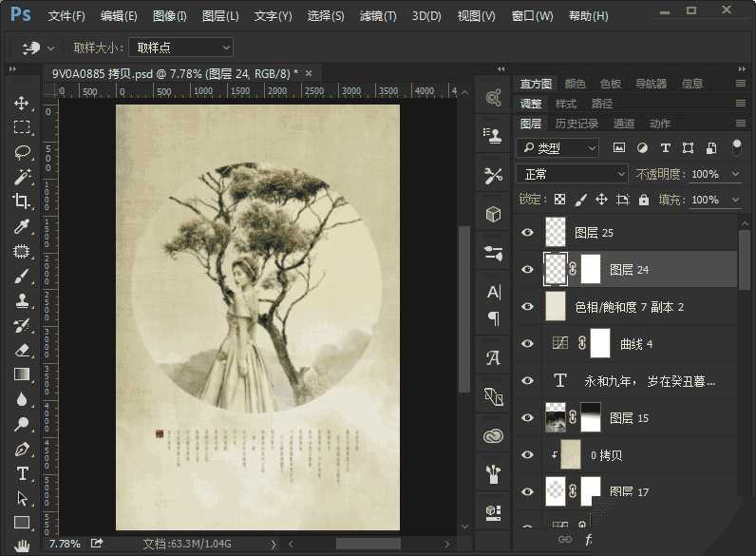
Task: Open the 滤镜(T) menu
Action: [x=378, y=16]
